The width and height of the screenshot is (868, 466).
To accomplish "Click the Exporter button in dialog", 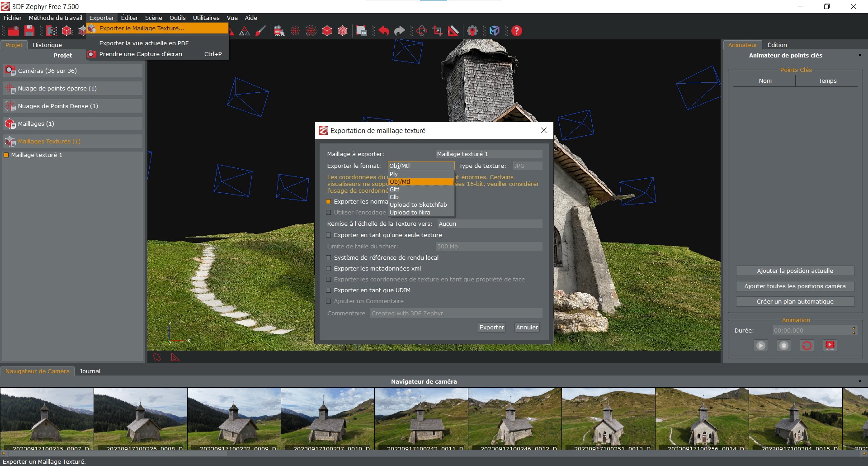I will click(491, 328).
